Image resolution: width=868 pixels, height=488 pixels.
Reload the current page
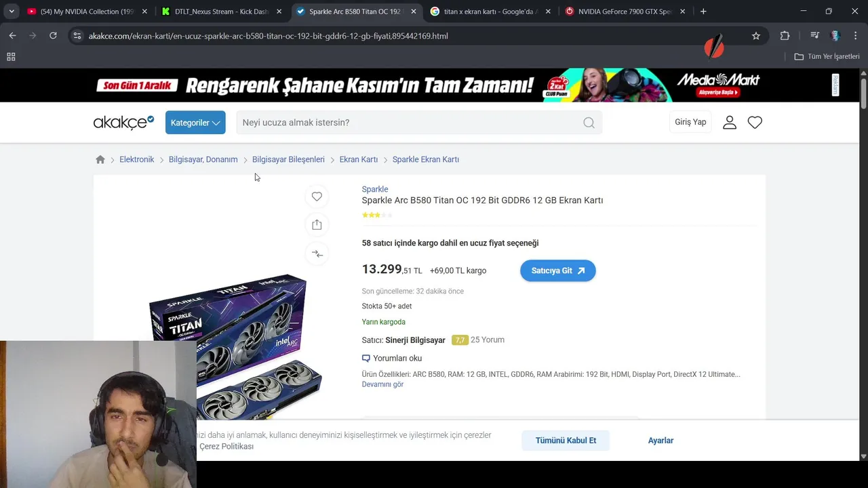53,36
